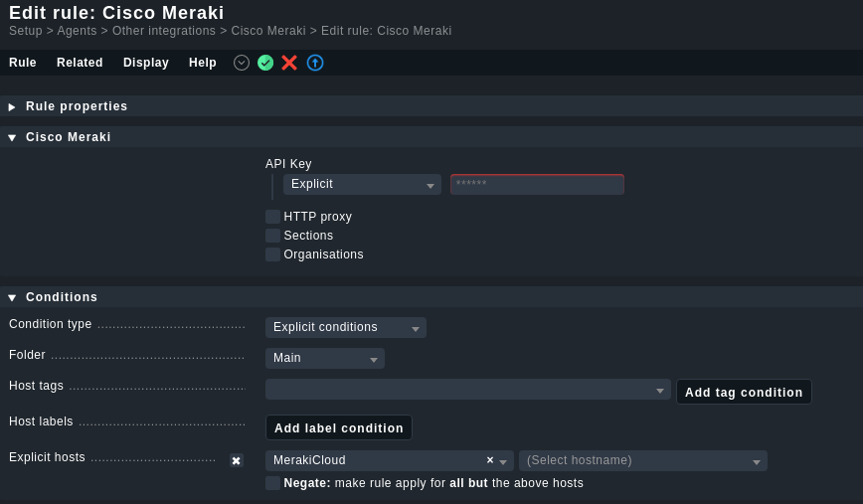This screenshot has width=863, height=504.
Task: Click the green checkmark save icon
Action: 265,63
